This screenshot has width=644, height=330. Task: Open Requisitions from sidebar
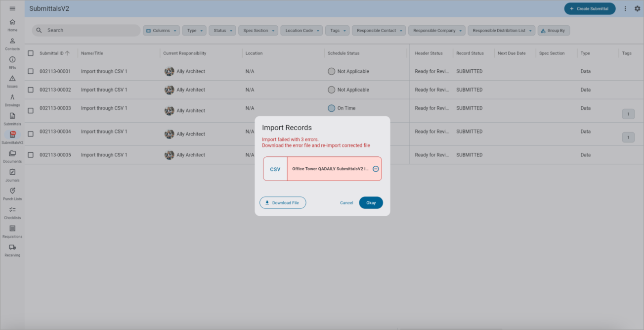12,232
